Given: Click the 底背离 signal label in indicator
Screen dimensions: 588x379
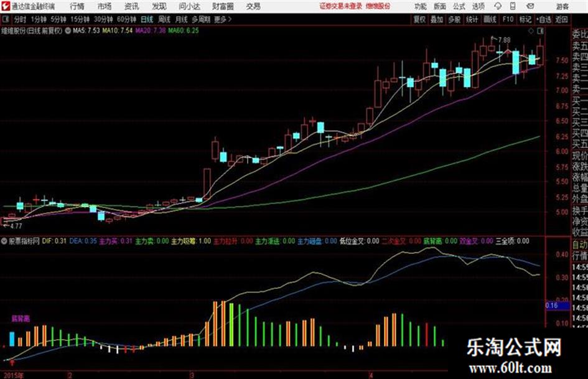Looking at the screenshot, I should [x=21, y=319].
